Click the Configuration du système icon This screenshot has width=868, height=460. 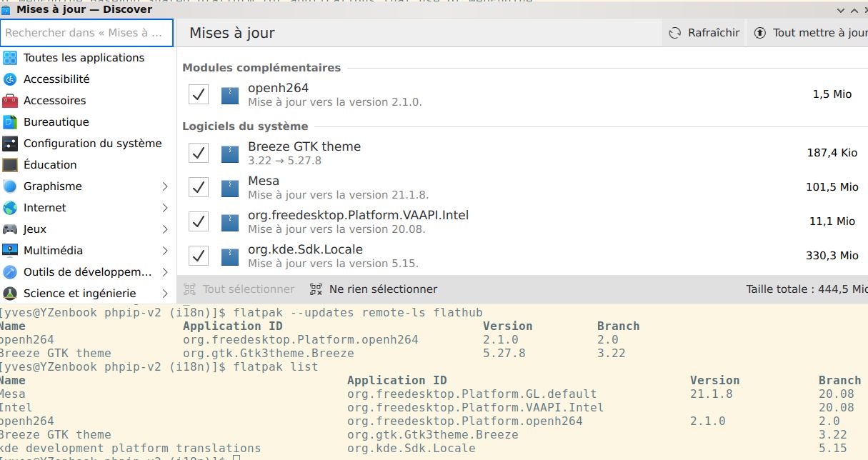(10, 144)
